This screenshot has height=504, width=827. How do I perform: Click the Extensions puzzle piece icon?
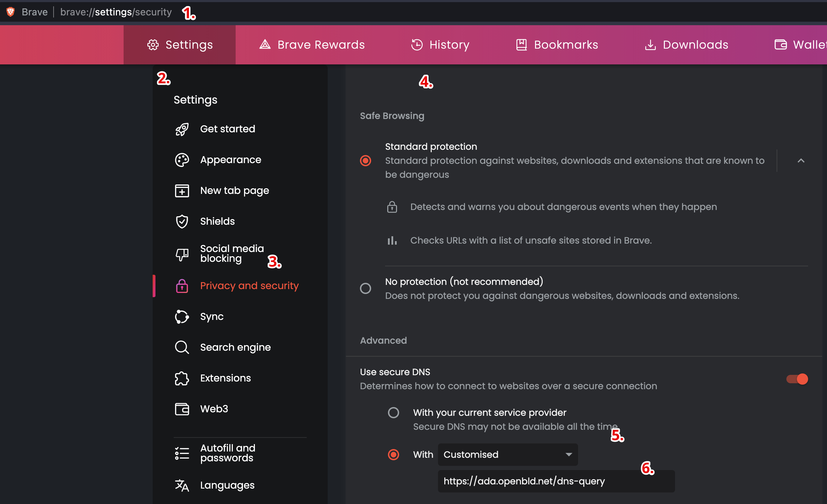click(182, 378)
